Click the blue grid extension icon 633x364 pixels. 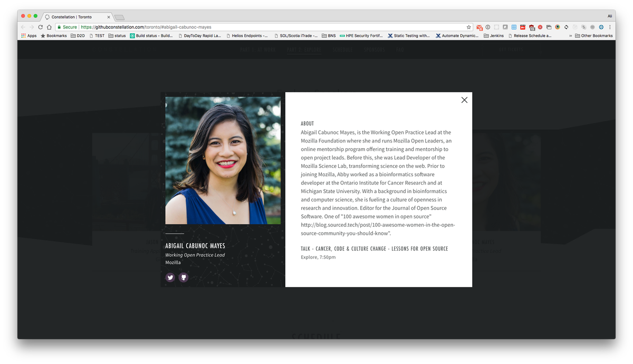[x=514, y=27]
